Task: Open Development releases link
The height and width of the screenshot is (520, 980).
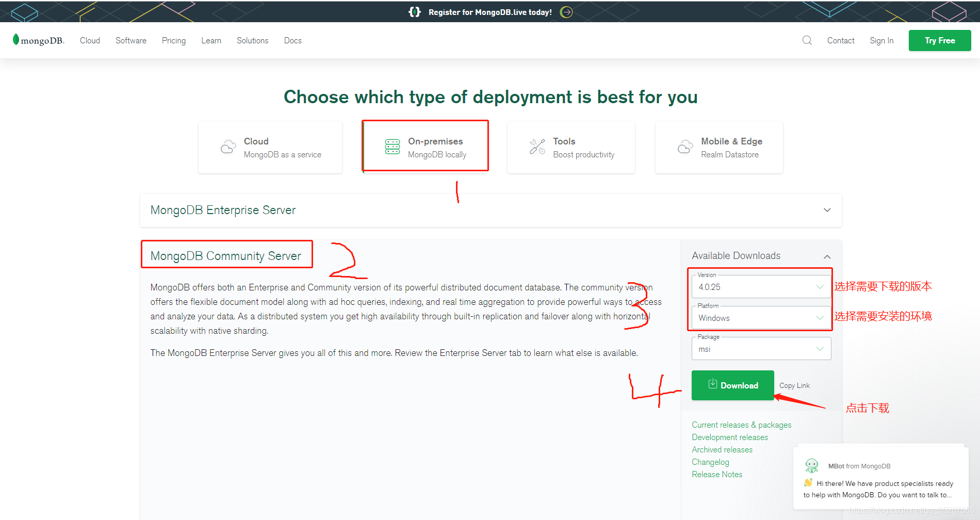Action: [x=730, y=437]
